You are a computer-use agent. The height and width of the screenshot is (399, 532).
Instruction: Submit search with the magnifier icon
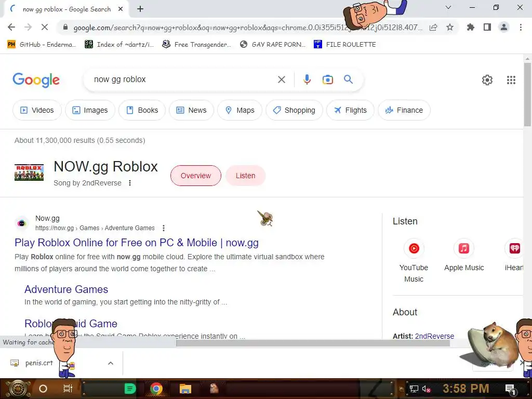point(348,79)
